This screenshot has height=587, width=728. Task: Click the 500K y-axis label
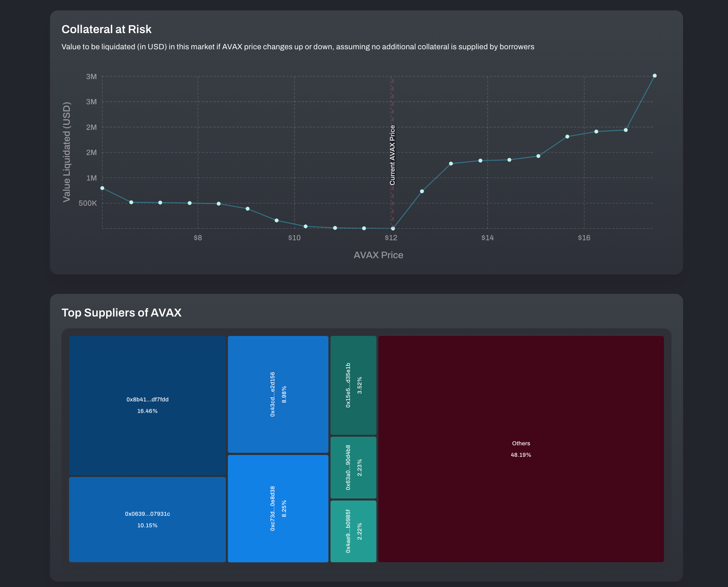coord(88,203)
